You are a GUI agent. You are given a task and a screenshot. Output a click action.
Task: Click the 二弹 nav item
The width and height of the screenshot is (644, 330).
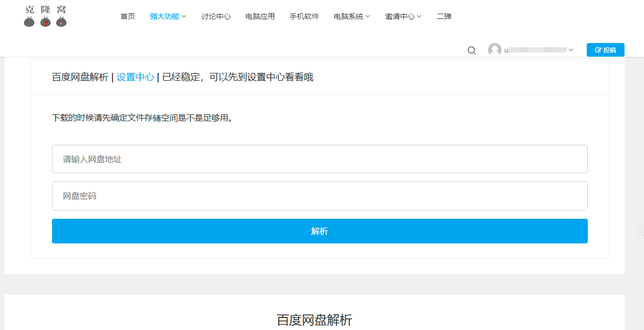[x=444, y=16]
